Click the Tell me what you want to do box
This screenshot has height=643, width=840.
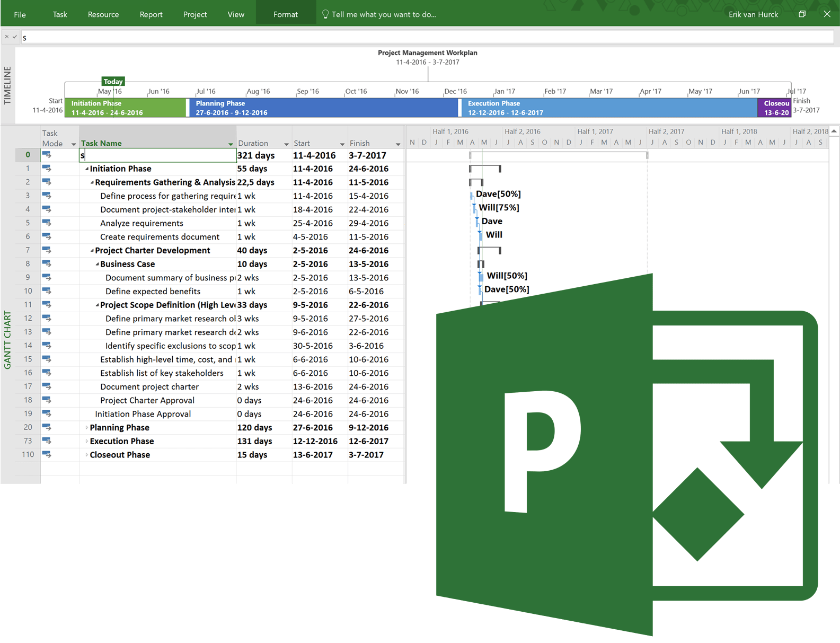pos(384,14)
